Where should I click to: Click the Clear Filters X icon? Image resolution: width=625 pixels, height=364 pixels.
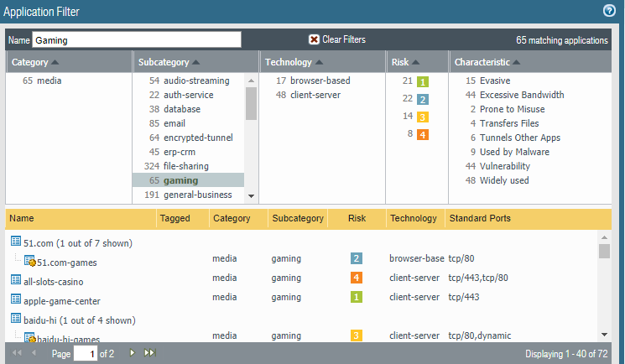click(314, 39)
